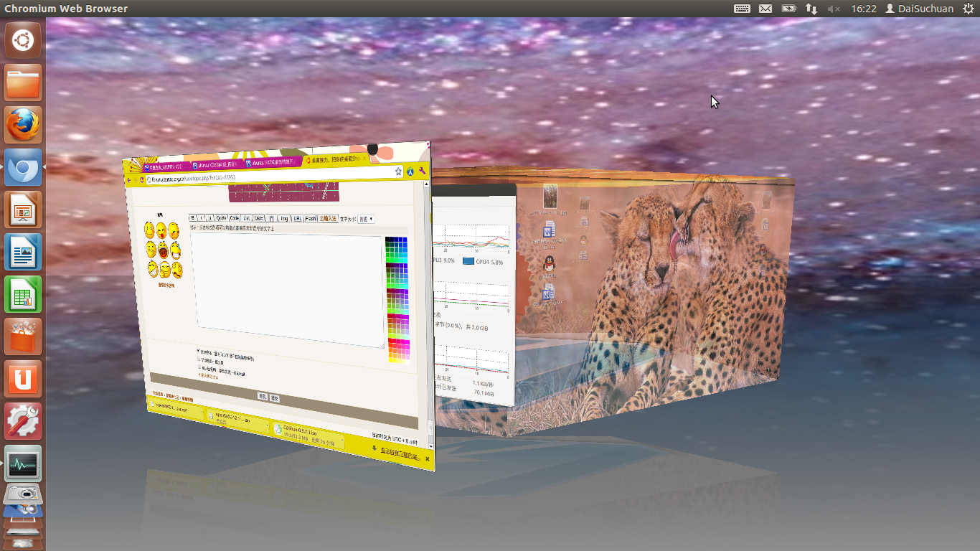This screenshot has width=980, height=551.
Task: Open LibreOffice Writer from the launcher
Action: click(23, 252)
